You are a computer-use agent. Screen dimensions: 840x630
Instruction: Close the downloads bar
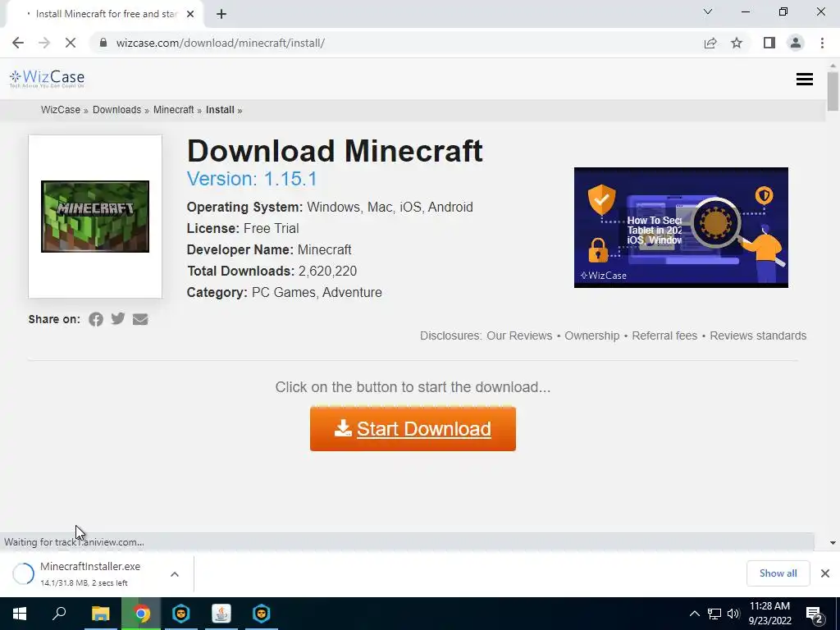coord(825,573)
